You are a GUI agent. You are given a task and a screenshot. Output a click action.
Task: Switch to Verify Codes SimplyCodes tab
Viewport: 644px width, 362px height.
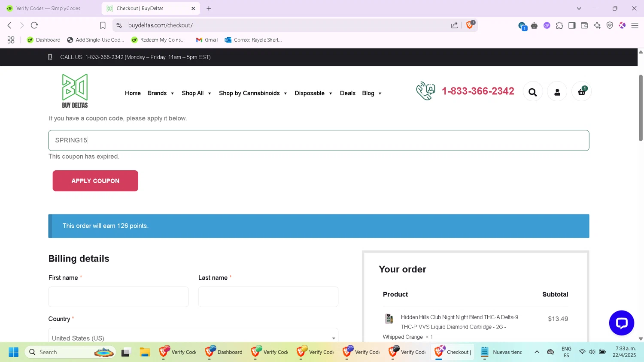coord(49,8)
